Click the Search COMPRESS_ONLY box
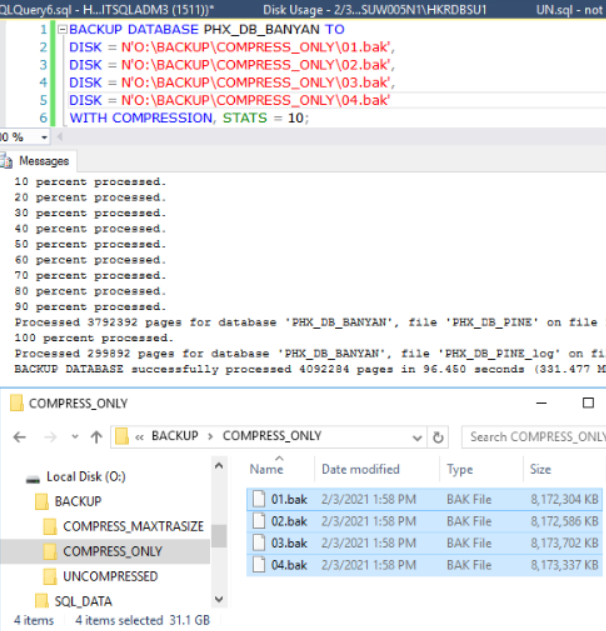606x631 pixels. tap(534, 437)
